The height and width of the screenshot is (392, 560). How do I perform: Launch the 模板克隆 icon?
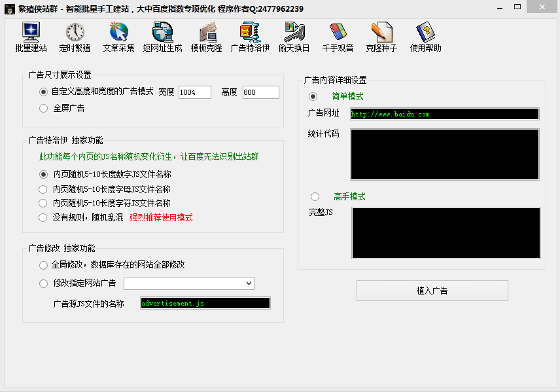tap(207, 32)
